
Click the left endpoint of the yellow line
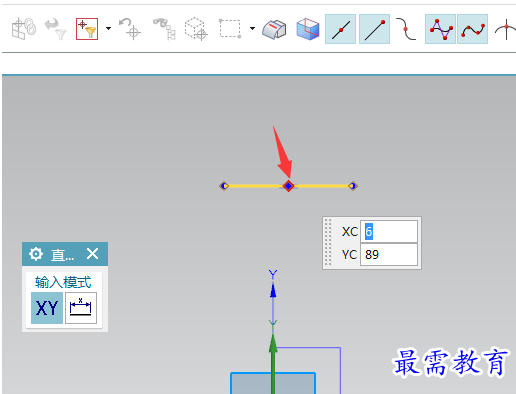point(224,186)
